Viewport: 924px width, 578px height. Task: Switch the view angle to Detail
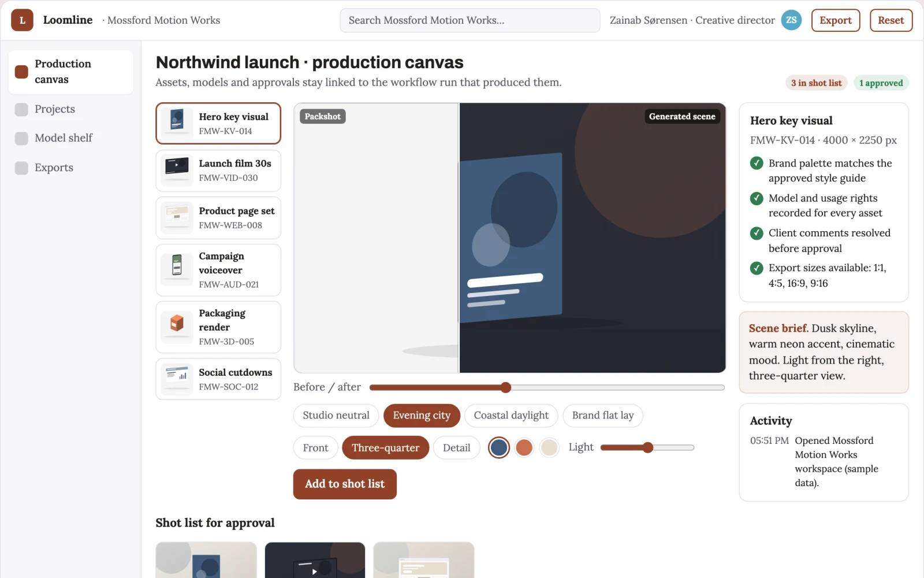coord(456,448)
